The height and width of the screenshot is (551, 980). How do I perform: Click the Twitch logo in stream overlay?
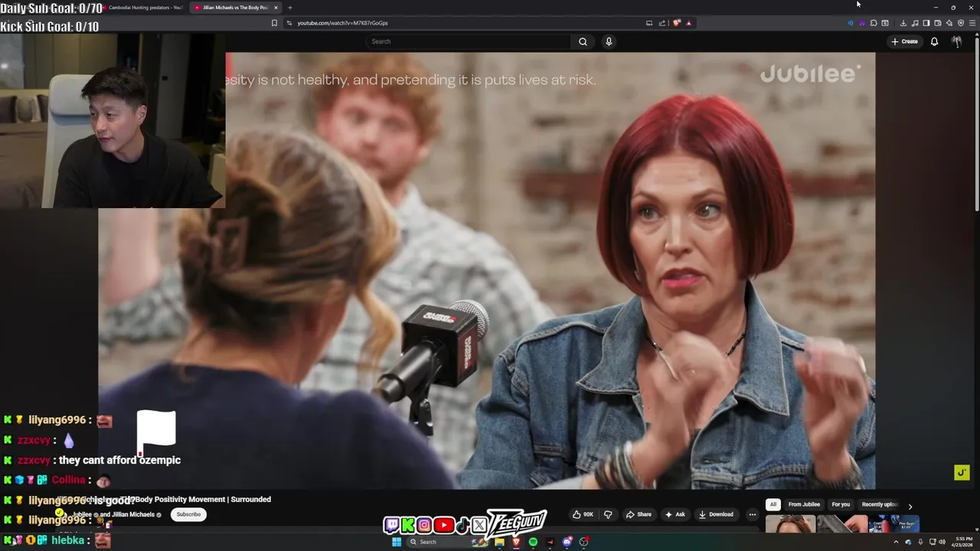click(x=391, y=525)
